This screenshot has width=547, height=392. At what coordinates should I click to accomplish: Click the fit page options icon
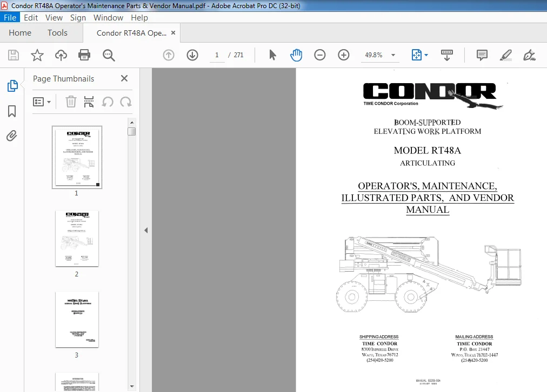click(x=417, y=55)
